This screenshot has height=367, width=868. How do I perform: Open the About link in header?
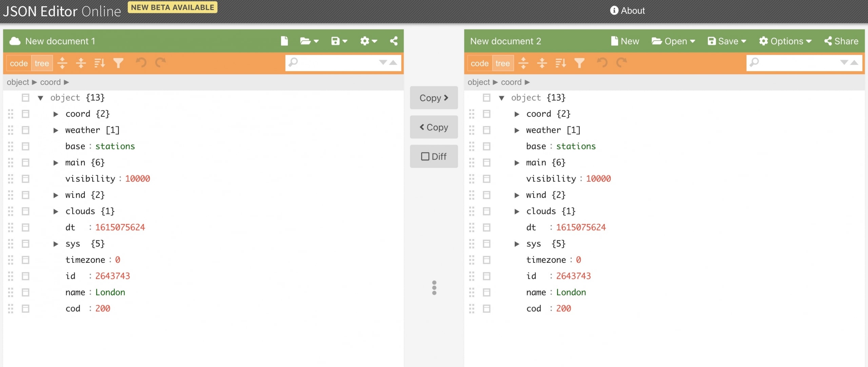pos(628,11)
